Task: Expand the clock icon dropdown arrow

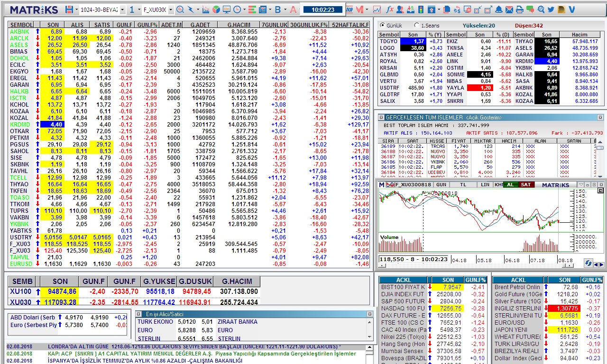Action: [x=244, y=9]
